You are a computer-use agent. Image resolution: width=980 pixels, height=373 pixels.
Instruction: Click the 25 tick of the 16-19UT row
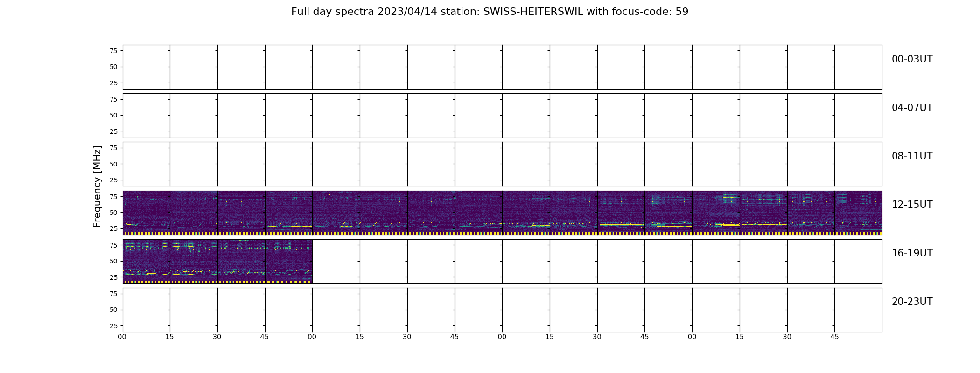click(x=113, y=277)
